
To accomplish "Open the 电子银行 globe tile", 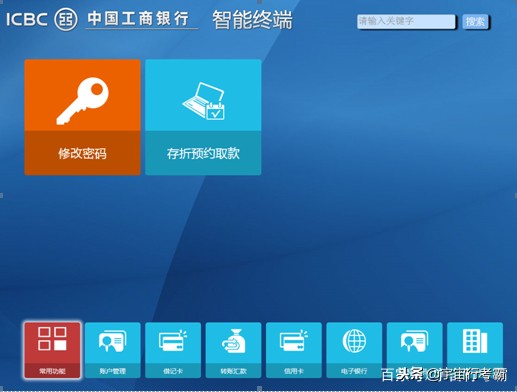I will click(x=354, y=350).
